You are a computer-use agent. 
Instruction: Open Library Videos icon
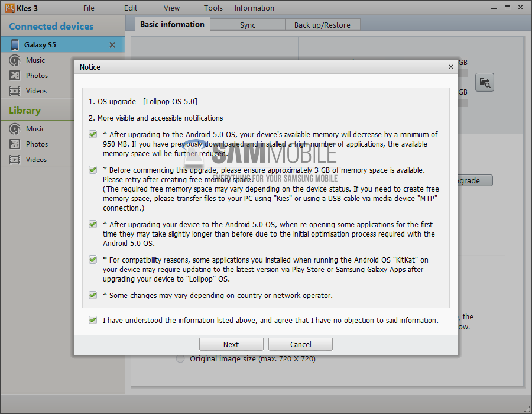coord(14,160)
